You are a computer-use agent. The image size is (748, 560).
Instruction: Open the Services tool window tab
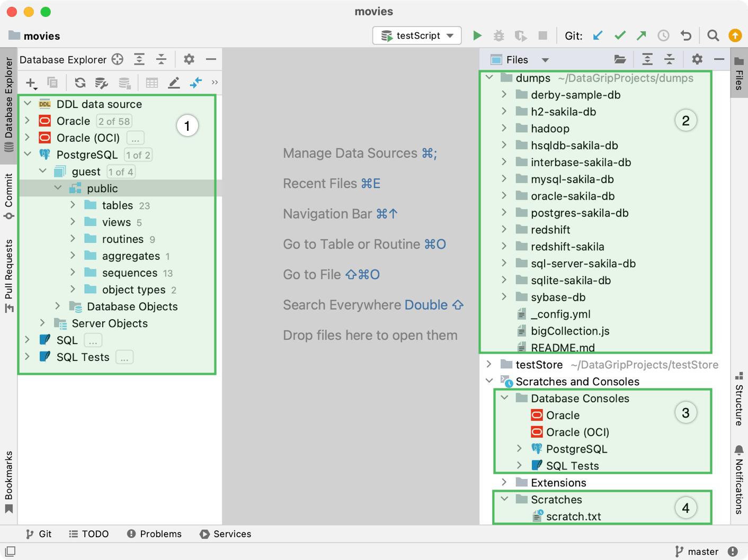[x=226, y=534]
